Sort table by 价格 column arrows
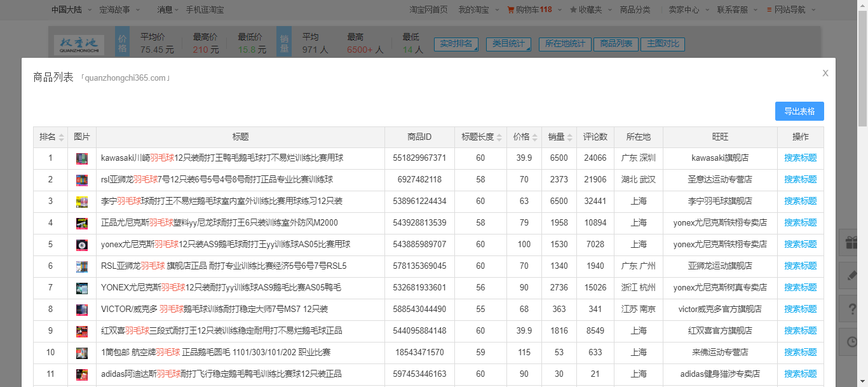The height and width of the screenshot is (387, 868). (534, 137)
